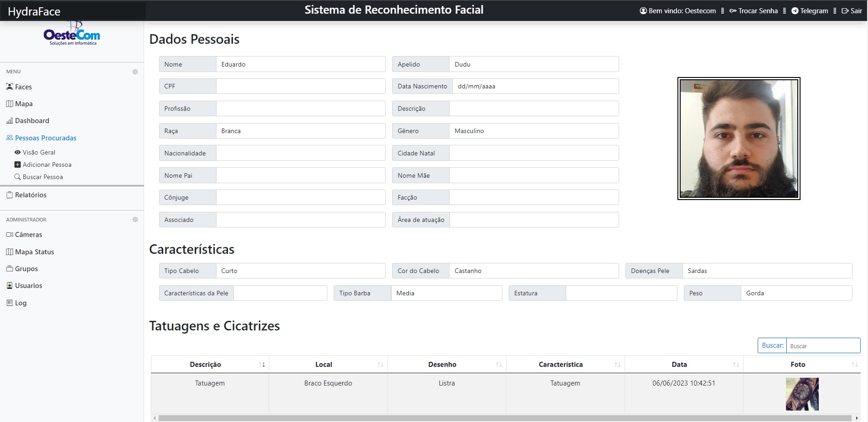The image size is (868, 422).
Task: Click the MENU section gear icon
Action: [x=135, y=72]
